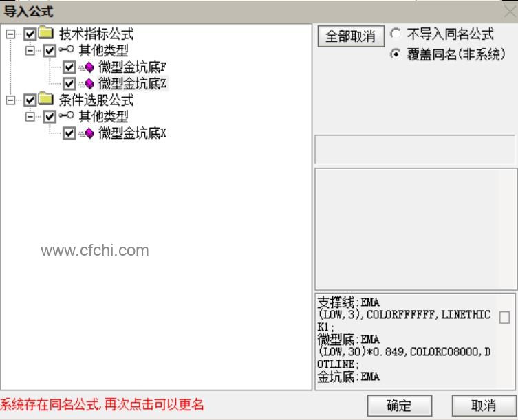This screenshot has width=518, height=420.
Task: Uncheck the 微型金坑底X formula checkbox
Action: 69,133
